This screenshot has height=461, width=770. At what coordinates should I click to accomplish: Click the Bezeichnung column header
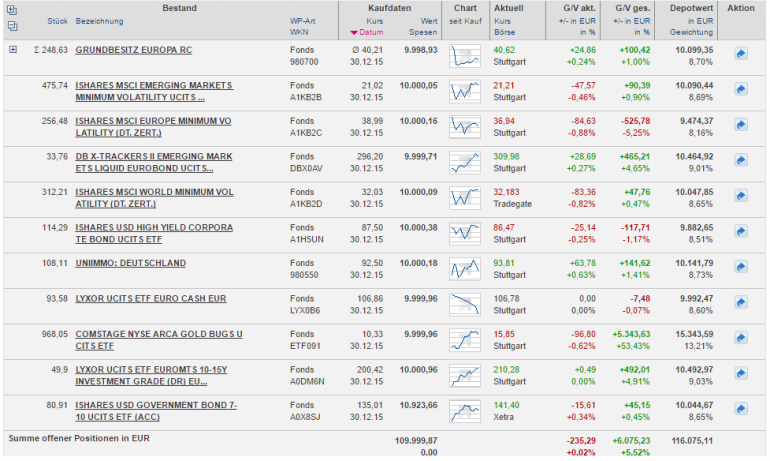(x=99, y=22)
